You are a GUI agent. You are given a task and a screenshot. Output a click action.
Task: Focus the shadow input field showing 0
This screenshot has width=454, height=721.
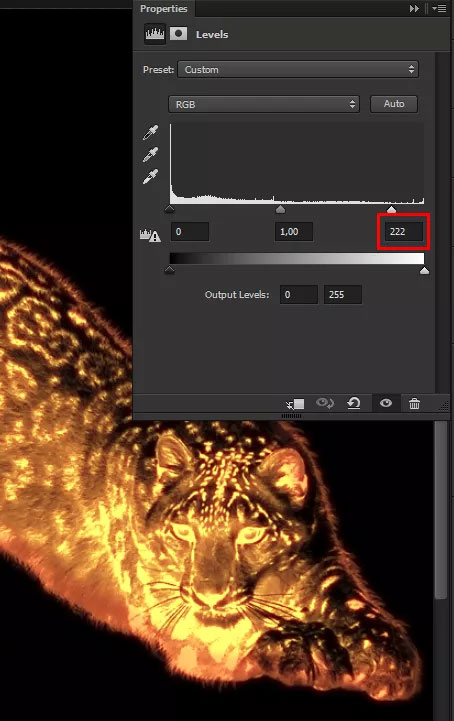pos(190,231)
